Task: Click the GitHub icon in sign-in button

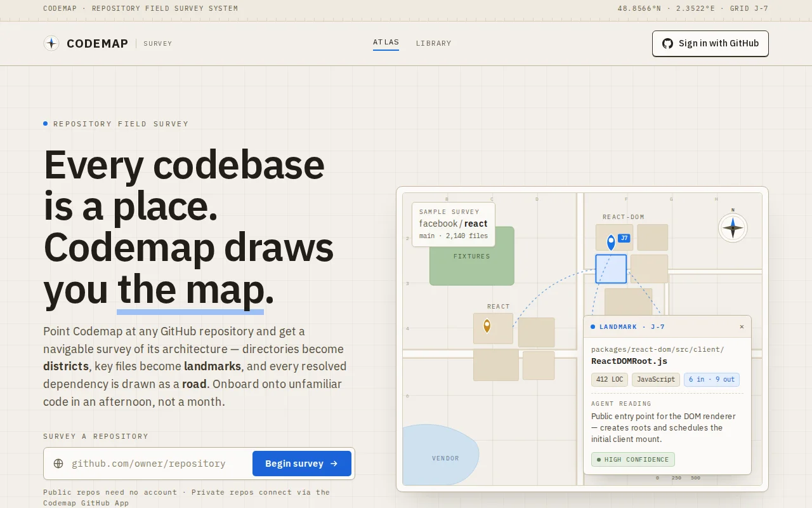Action: click(667, 43)
